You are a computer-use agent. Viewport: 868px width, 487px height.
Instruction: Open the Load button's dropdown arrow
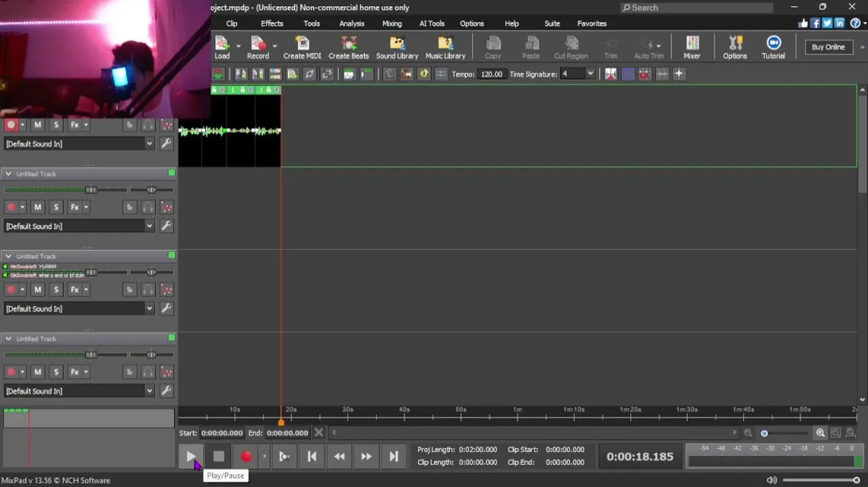click(238, 46)
